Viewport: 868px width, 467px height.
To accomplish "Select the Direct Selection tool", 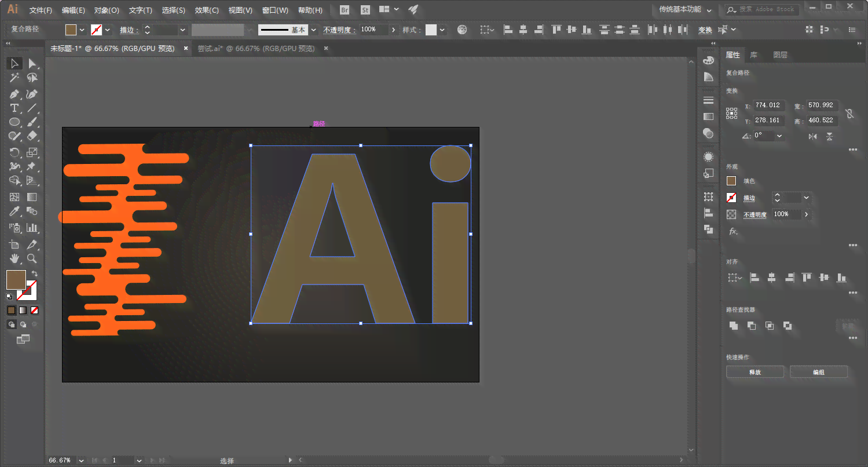I will click(x=32, y=63).
